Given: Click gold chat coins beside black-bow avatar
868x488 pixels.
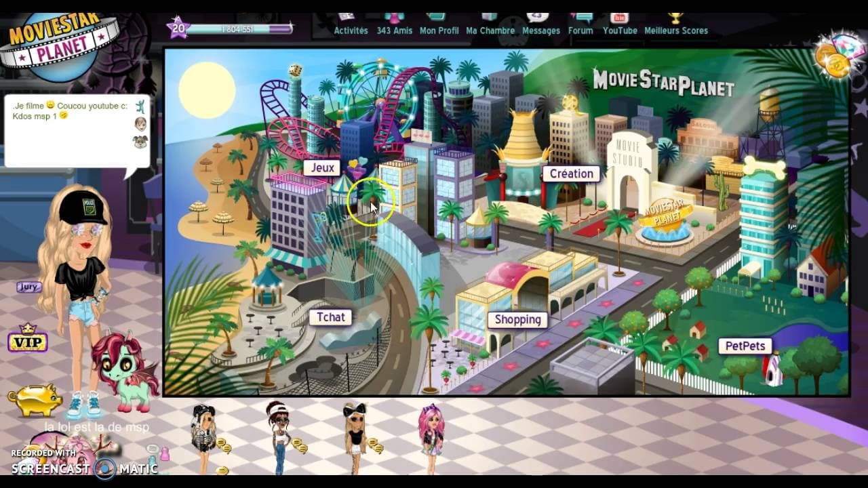Looking at the screenshot, I should point(376,445).
